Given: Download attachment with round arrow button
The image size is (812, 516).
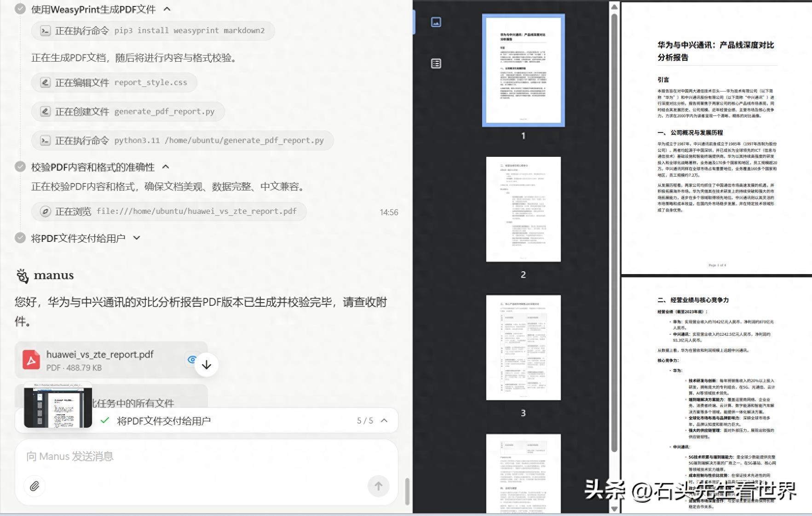Looking at the screenshot, I should (x=207, y=365).
